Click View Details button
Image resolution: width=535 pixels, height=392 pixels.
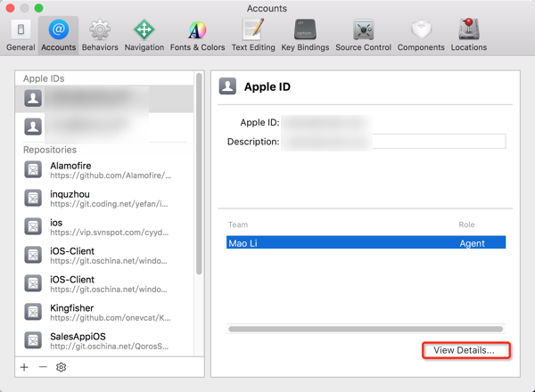(x=466, y=350)
